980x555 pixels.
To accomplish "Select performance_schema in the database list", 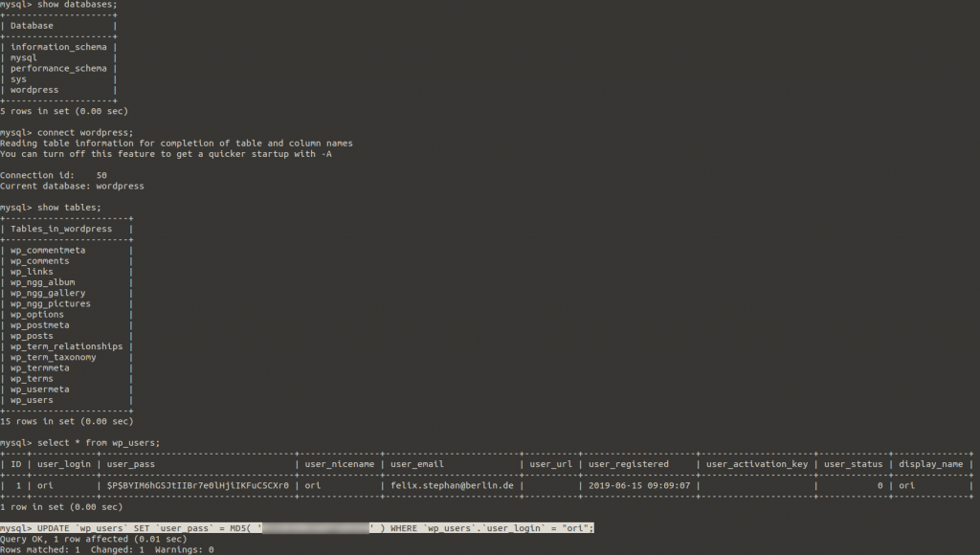I will coord(58,69).
